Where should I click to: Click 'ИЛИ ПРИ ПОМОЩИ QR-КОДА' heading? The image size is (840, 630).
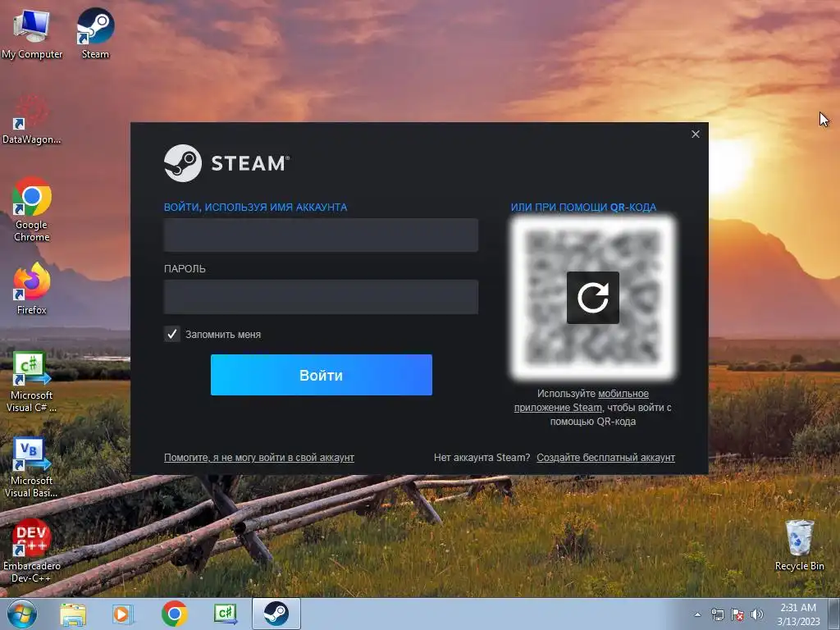pyautogui.click(x=583, y=208)
